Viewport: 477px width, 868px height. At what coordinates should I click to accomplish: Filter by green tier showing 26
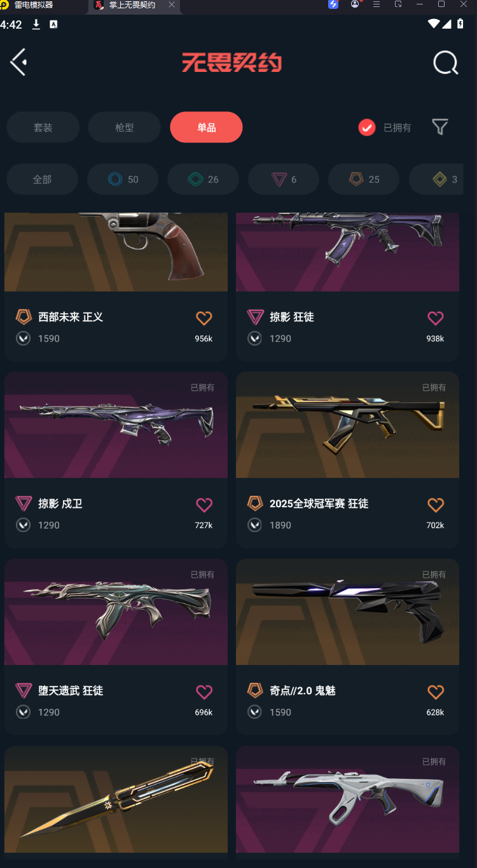point(203,179)
